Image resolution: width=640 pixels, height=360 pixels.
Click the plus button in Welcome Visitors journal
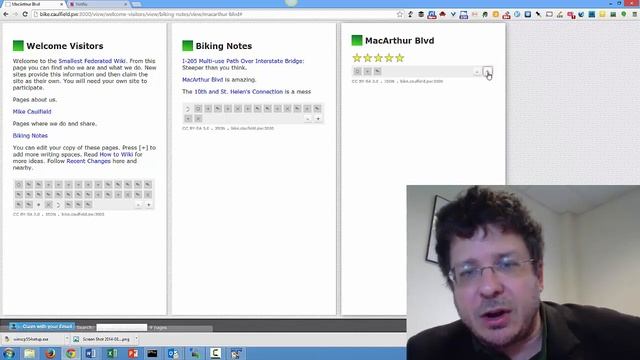(x=149, y=204)
